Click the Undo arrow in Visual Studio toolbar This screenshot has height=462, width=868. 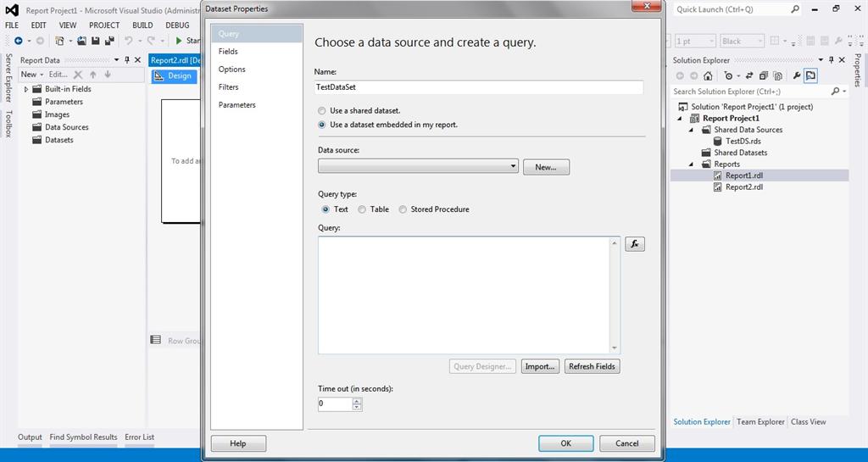pos(129,41)
